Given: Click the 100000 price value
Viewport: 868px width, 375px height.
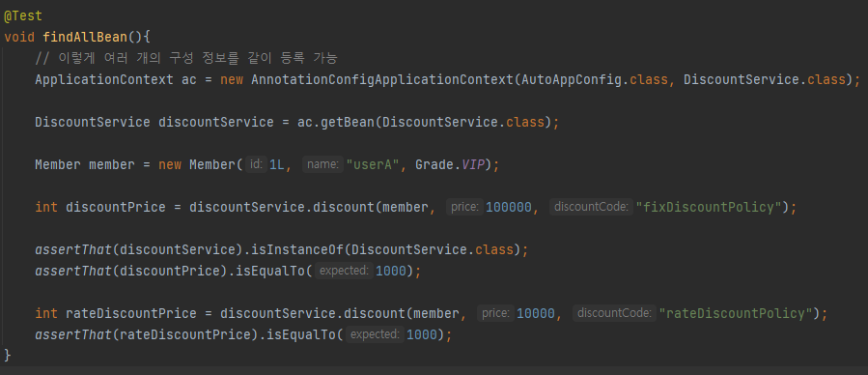Looking at the screenshot, I should pos(508,207).
